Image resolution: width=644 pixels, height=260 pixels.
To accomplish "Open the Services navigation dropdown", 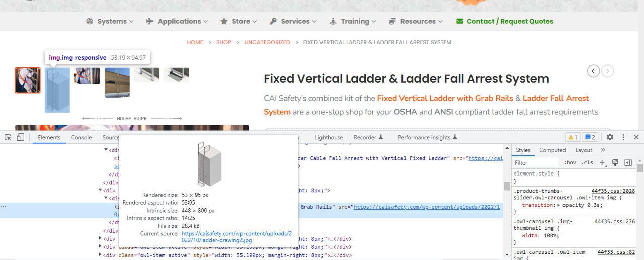I will pyautogui.click(x=293, y=21).
